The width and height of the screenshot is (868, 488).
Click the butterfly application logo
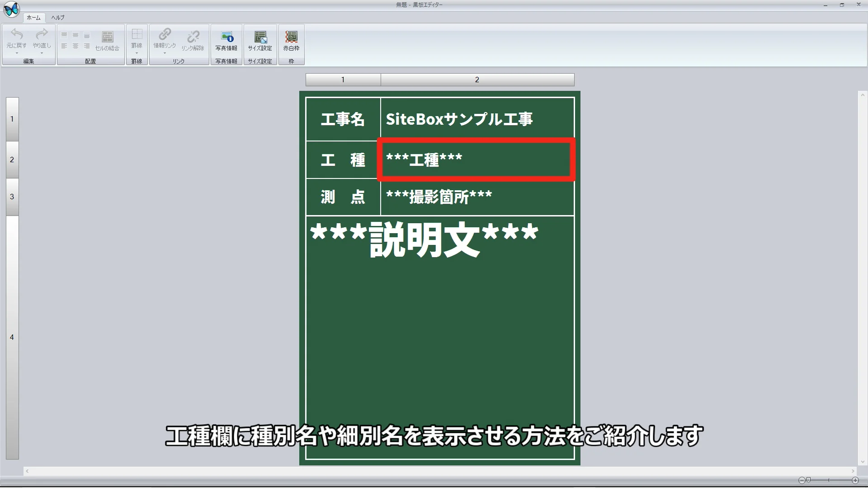[x=11, y=9]
